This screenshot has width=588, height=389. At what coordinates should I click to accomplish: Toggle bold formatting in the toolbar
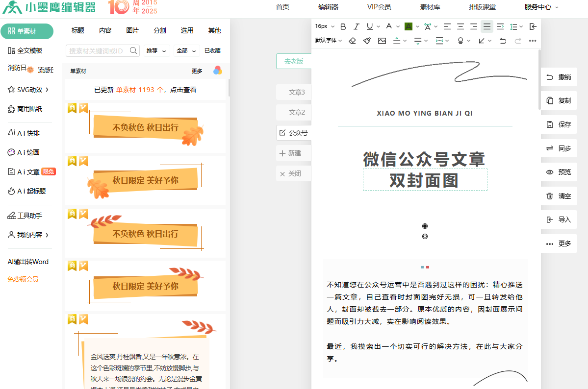coord(343,26)
